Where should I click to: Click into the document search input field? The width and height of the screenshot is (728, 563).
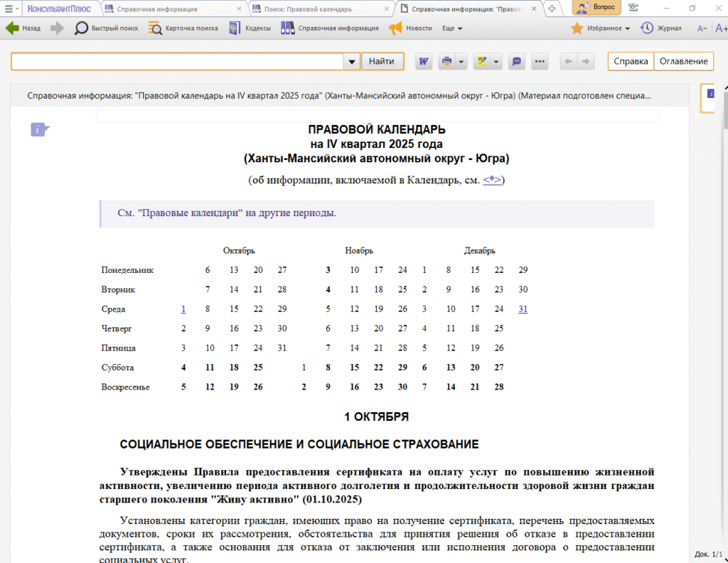[x=177, y=62]
